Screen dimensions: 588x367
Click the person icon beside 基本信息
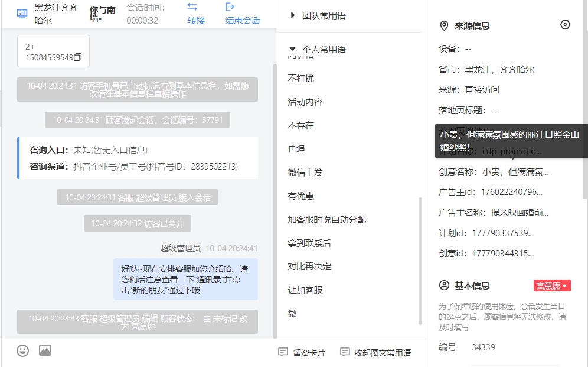(444, 285)
